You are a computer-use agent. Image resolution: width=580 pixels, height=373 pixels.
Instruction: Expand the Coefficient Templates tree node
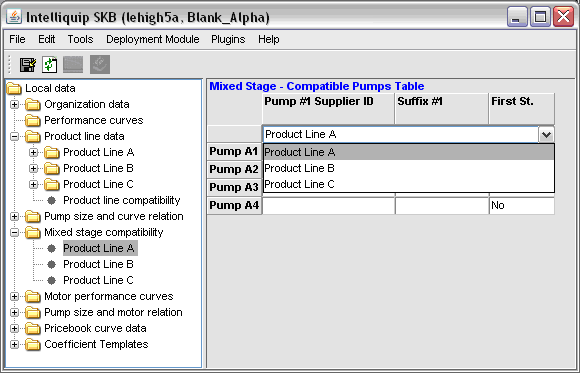(14, 345)
